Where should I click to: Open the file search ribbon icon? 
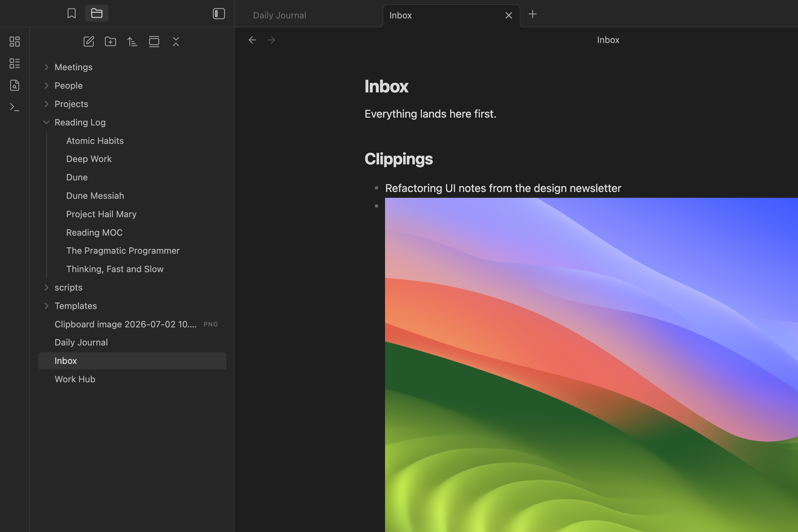tap(15, 85)
